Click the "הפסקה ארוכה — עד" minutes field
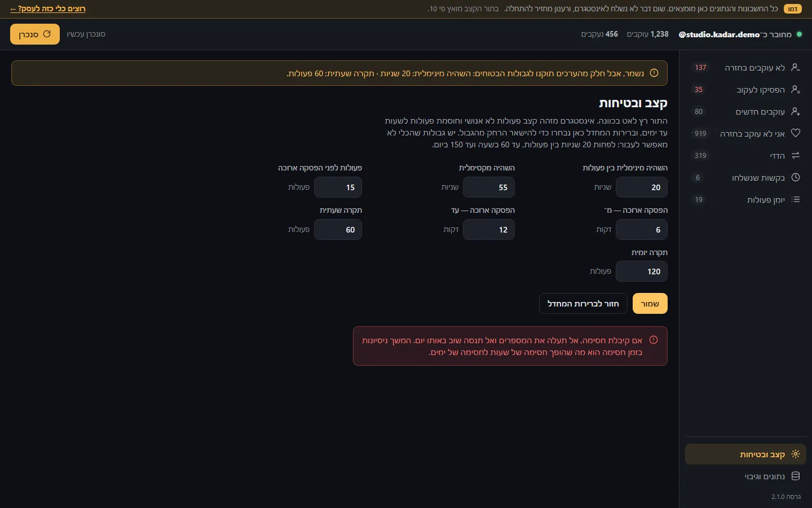The image size is (812, 508). pyautogui.click(x=489, y=230)
